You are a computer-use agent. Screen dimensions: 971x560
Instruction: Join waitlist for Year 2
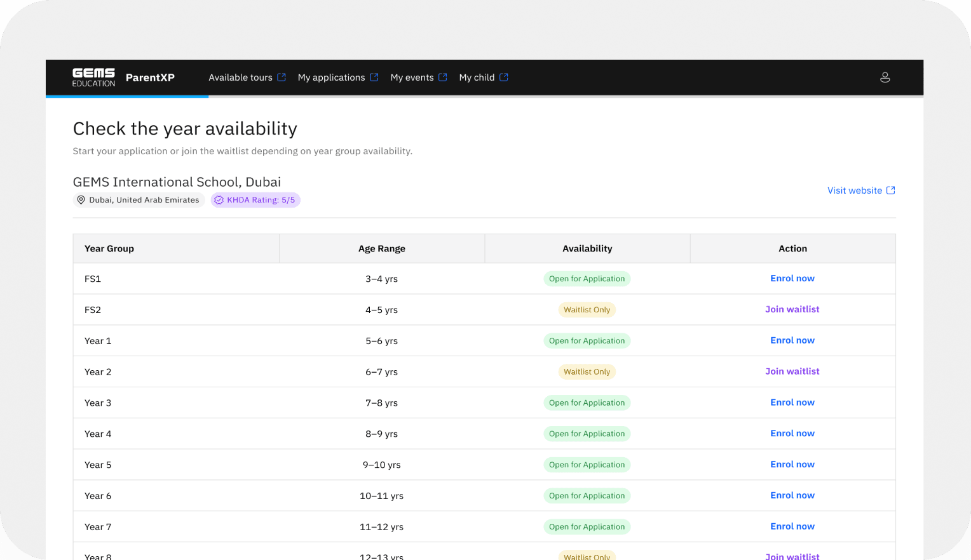[x=792, y=371]
